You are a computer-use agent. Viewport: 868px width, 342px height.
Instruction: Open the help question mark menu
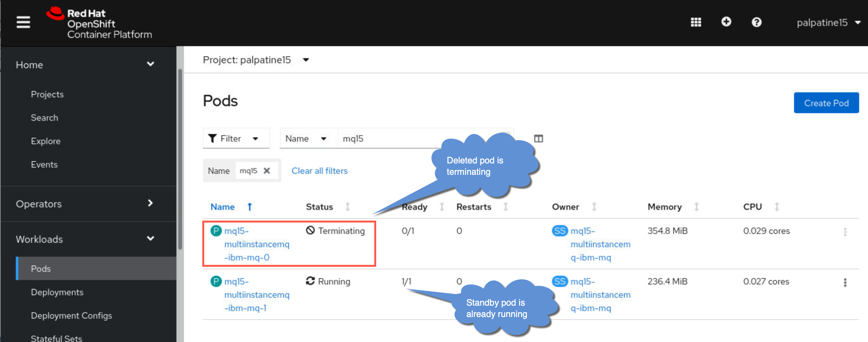(756, 22)
